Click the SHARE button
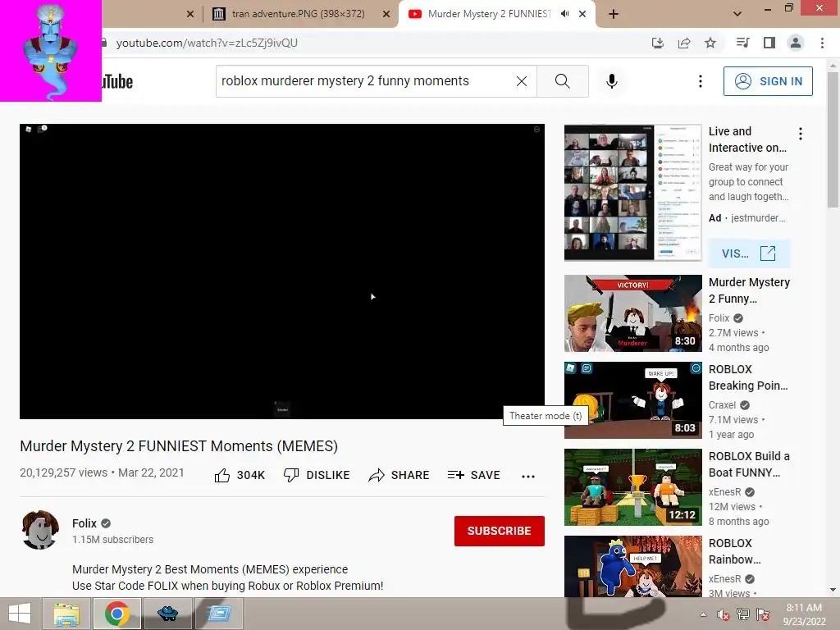 tap(399, 475)
